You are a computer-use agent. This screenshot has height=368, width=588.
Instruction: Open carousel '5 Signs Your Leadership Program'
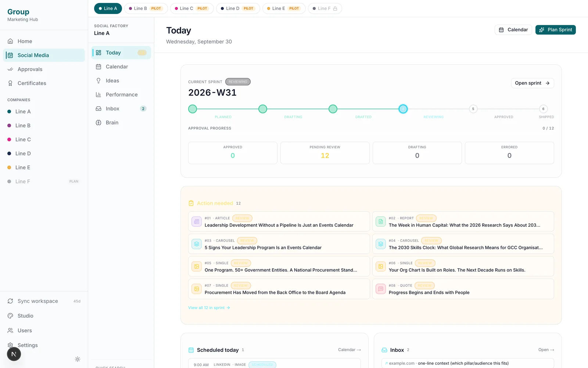pos(279,244)
